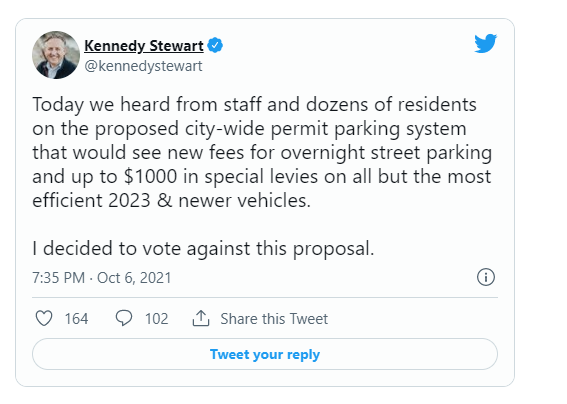Click the reply speech bubble icon
Viewport: 567px width, 404px height.
124,318
